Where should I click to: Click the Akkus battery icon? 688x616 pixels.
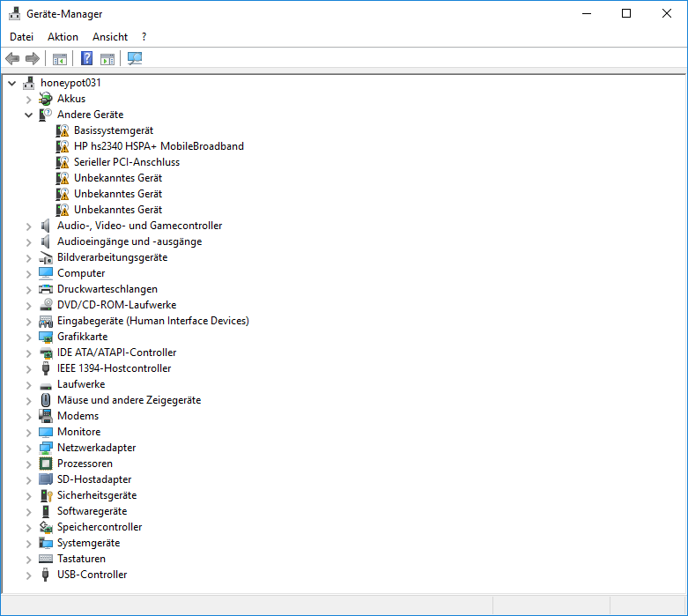pyautogui.click(x=46, y=99)
